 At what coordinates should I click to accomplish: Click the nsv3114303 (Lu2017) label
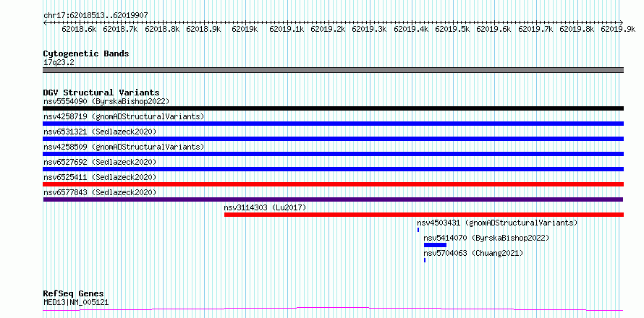(265, 207)
